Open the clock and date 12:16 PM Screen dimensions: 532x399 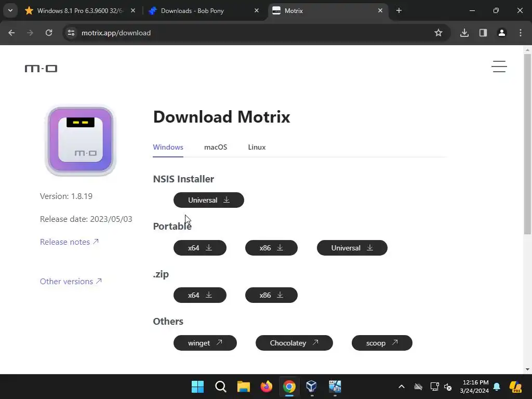tap(474, 387)
